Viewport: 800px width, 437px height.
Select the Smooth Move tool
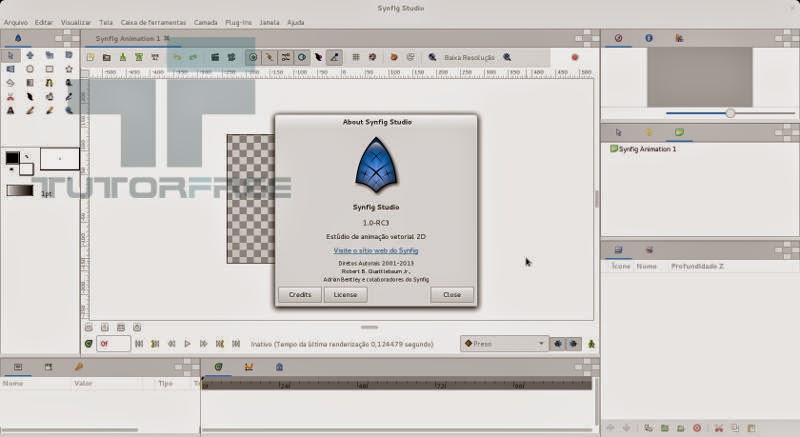pyautogui.click(x=30, y=55)
